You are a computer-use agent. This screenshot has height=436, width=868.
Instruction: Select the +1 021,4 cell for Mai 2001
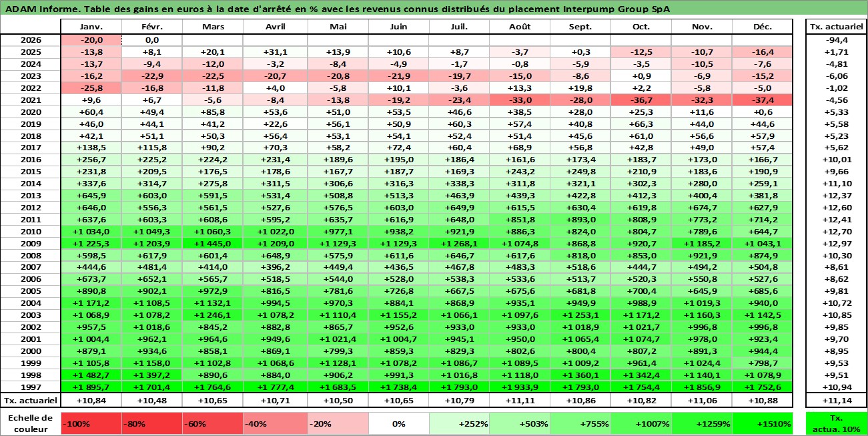(x=338, y=340)
